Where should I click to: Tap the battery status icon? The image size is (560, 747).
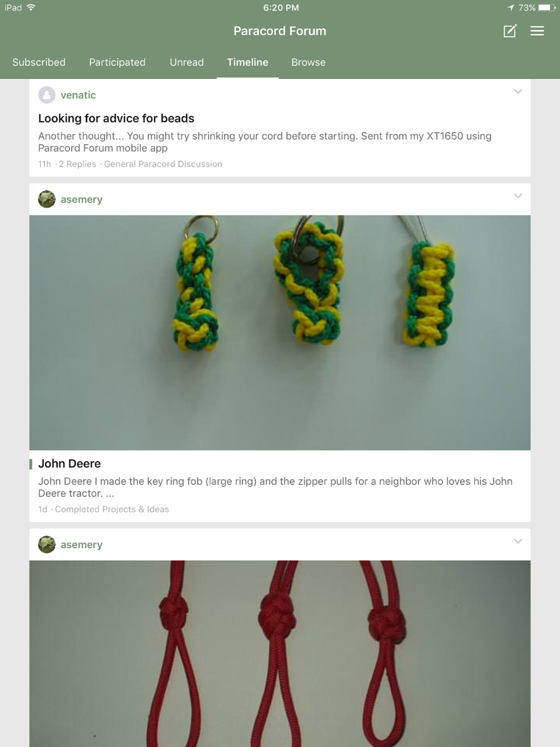pos(547,8)
